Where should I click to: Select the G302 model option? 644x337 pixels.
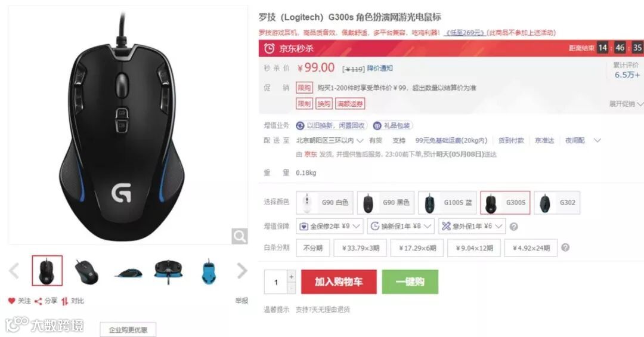[557, 203]
